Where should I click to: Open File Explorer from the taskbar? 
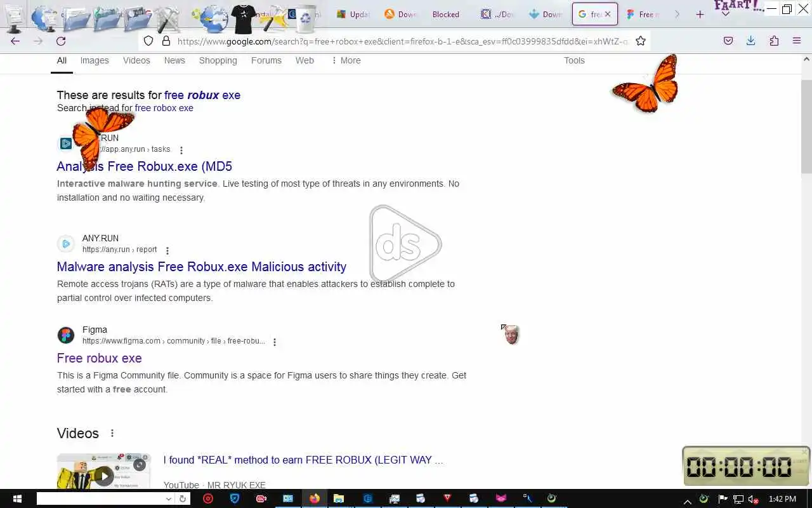[339, 498]
